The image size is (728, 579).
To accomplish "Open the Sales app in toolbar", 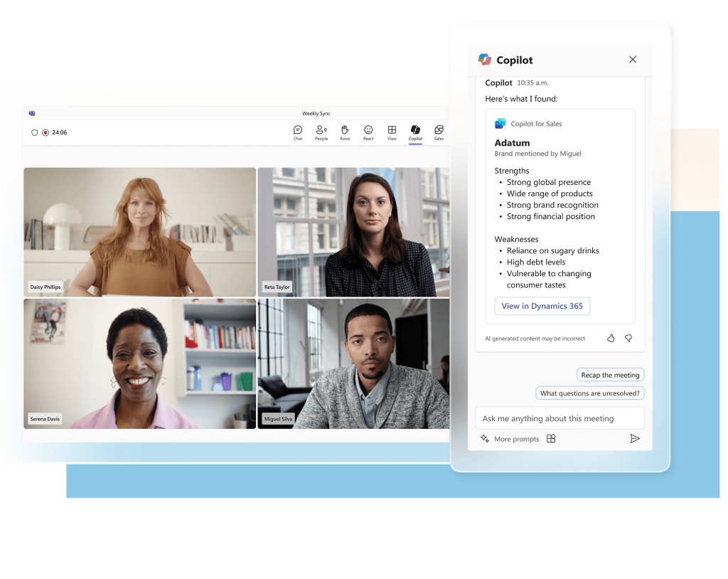I will tap(439, 132).
